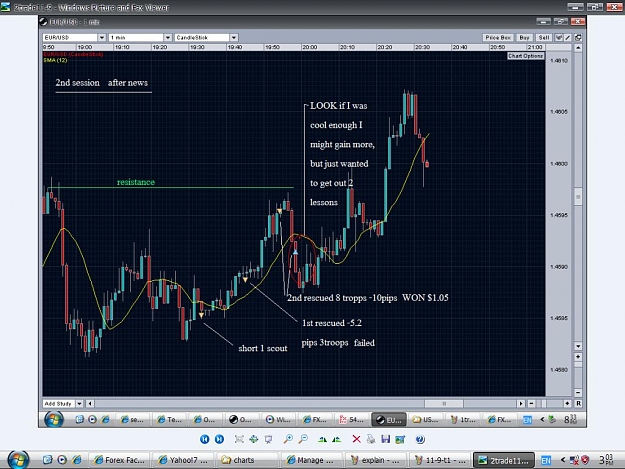Viewport: 625px width, 469px height.
Task: Click the R reset button at chart bottom
Action: [578, 404]
